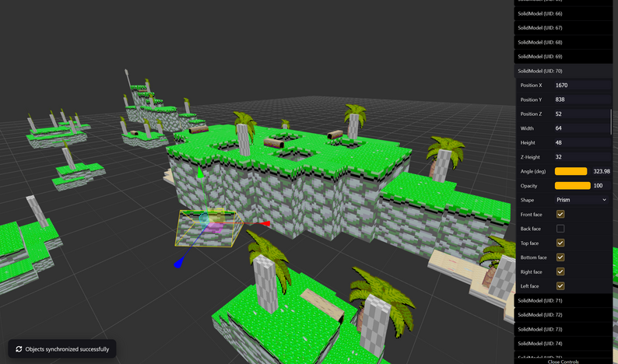618x364 pixels.
Task: Click the blue Z-axis gizmo arrow
Action: pyautogui.click(x=178, y=263)
